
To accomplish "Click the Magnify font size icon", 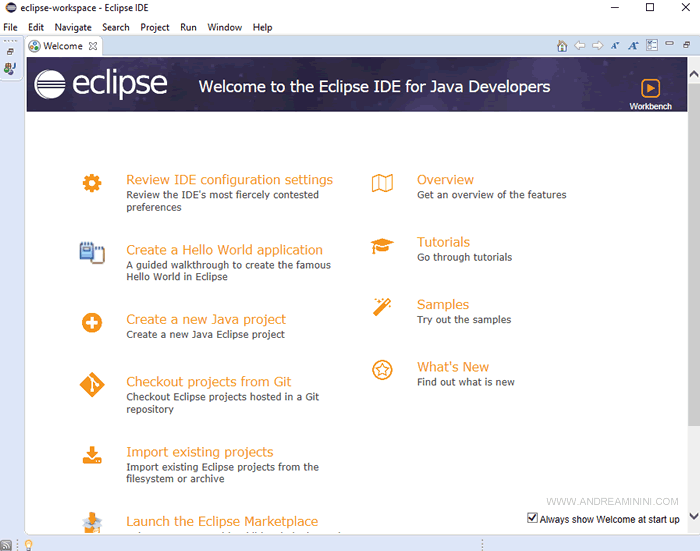I will click(633, 46).
